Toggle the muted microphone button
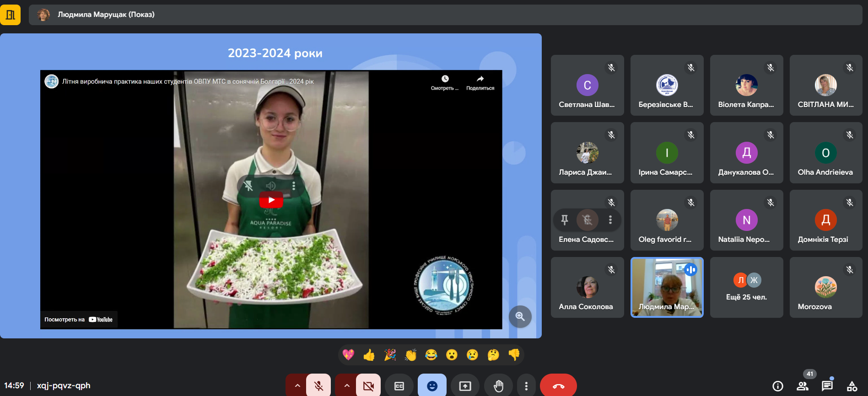 click(318, 386)
